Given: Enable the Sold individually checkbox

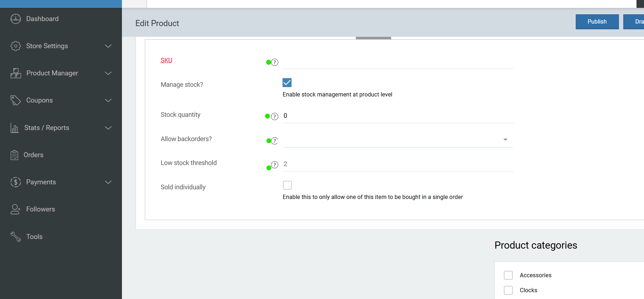Looking at the screenshot, I should pos(287,185).
